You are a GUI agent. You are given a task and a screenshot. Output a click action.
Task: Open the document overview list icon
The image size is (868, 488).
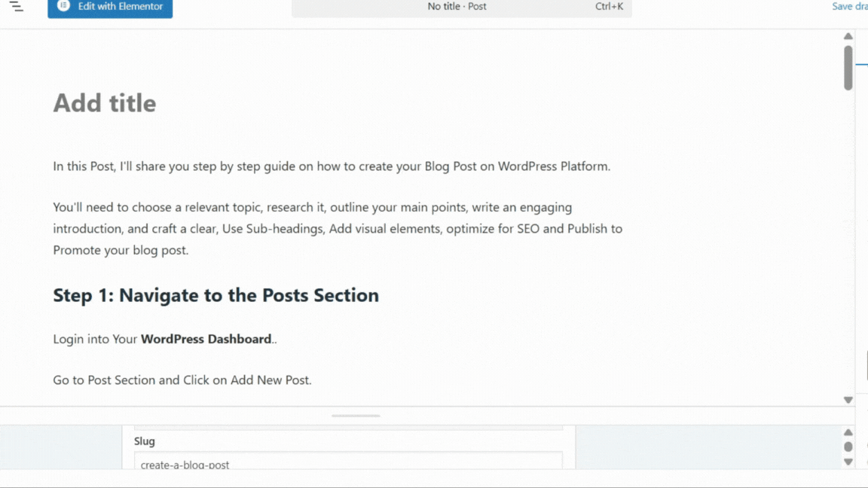pyautogui.click(x=17, y=7)
